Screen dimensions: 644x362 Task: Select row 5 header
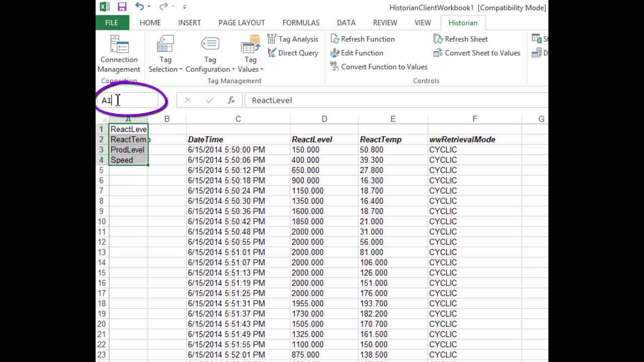click(102, 170)
